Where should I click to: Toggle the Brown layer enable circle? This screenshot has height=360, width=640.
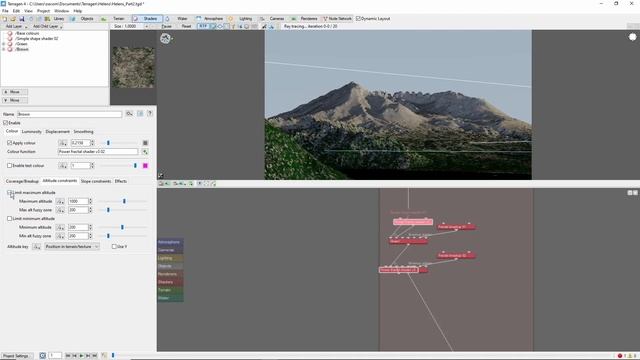pos(10,49)
